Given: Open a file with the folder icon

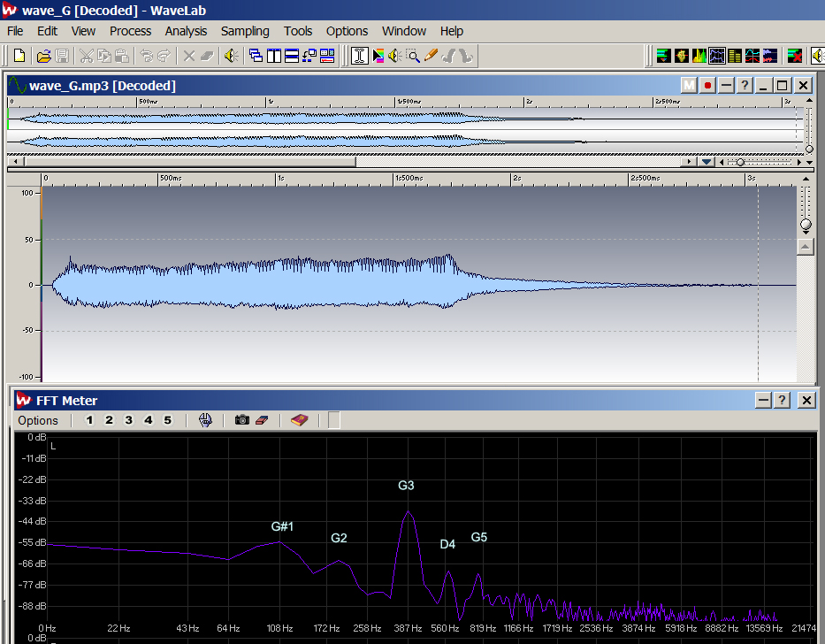Looking at the screenshot, I should 42,56.
